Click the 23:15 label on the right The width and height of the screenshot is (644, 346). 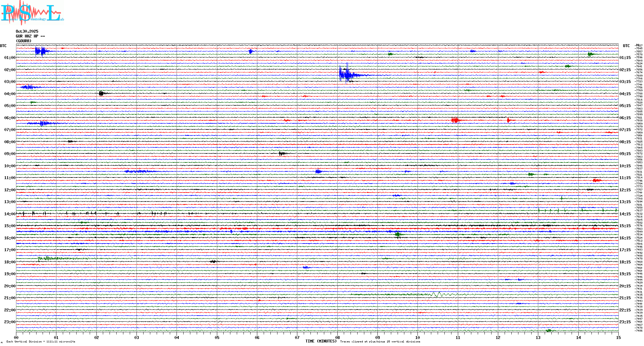[625, 322]
